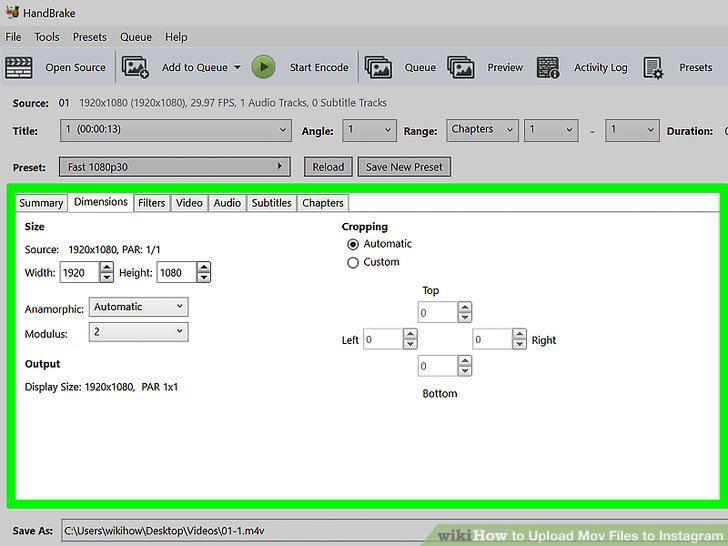Click the Top crop input field
This screenshot has height=546, width=728.
point(437,312)
